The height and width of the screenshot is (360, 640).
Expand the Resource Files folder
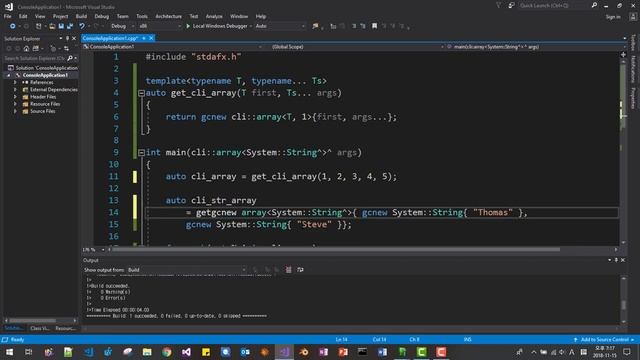coord(15,104)
